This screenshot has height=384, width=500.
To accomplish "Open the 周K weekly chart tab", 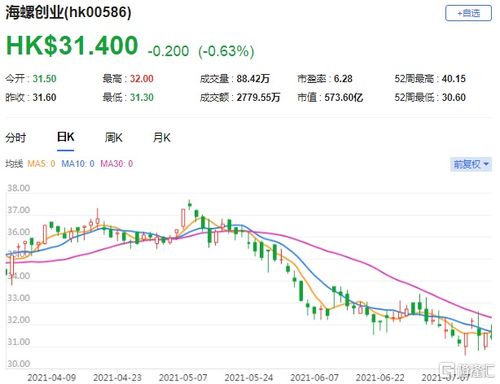I will pyautogui.click(x=113, y=137).
